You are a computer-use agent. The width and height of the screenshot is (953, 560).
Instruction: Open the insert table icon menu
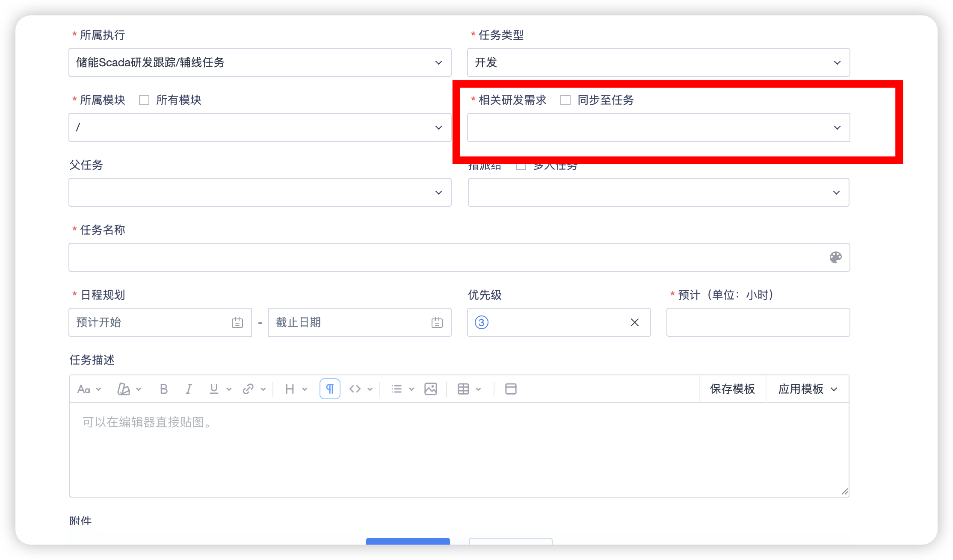tap(464, 389)
